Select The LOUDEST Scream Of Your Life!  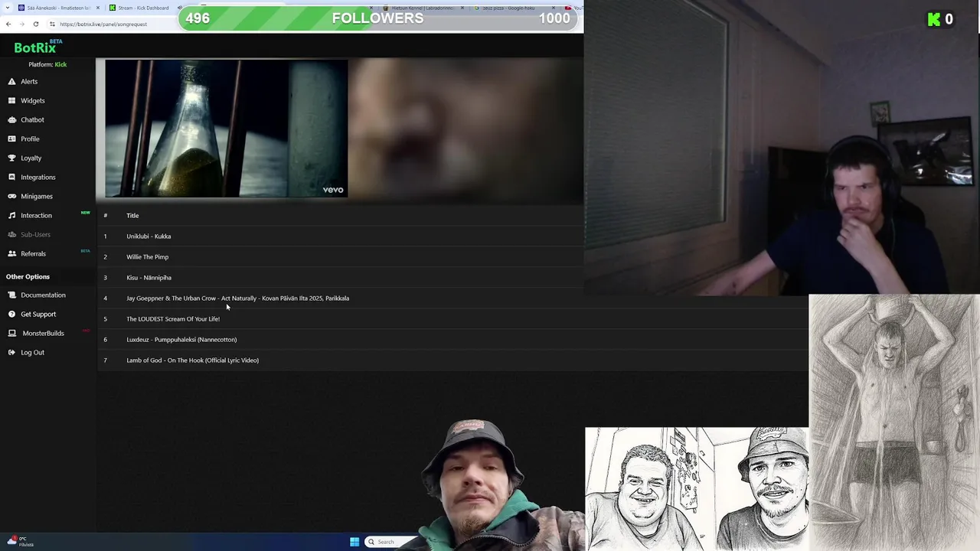(x=173, y=318)
